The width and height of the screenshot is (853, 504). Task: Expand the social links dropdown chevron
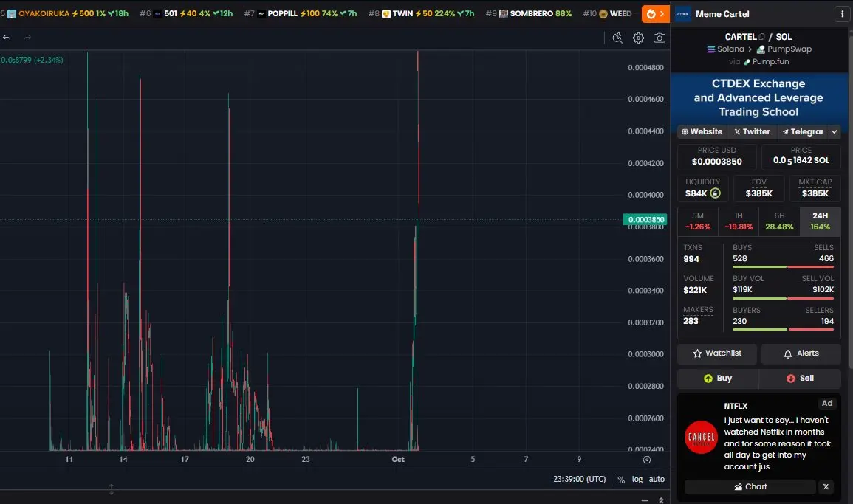tap(834, 131)
